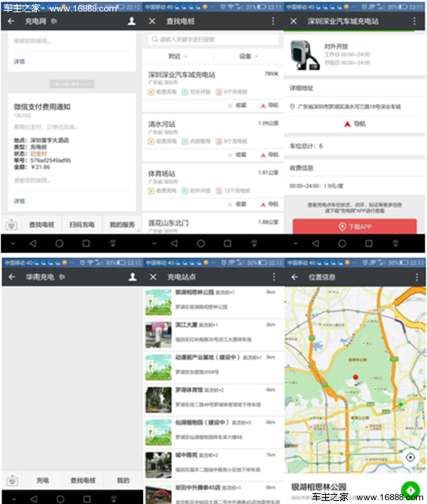Go back from the 位置信息 map page
The width and height of the screenshot is (427, 504).
click(295, 277)
